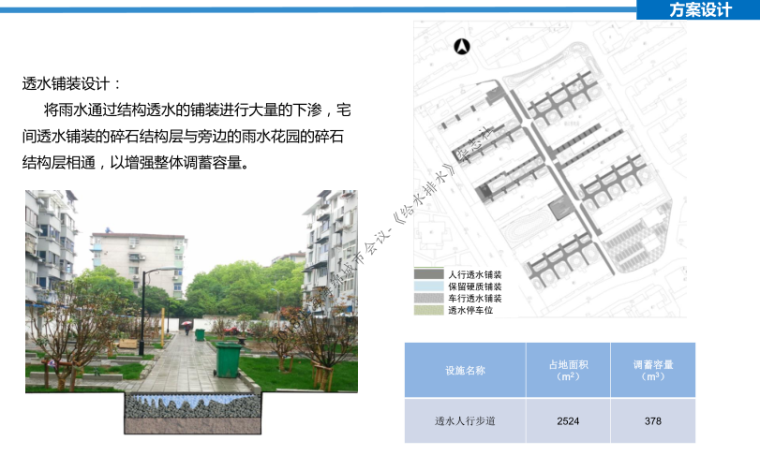Screen dimensions: 760x470
Task: Click the green trash bin in photo
Action: point(228,358)
